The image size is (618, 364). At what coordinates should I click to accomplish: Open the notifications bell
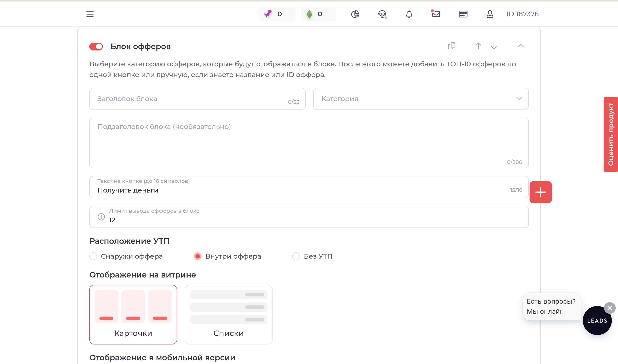tap(409, 14)
